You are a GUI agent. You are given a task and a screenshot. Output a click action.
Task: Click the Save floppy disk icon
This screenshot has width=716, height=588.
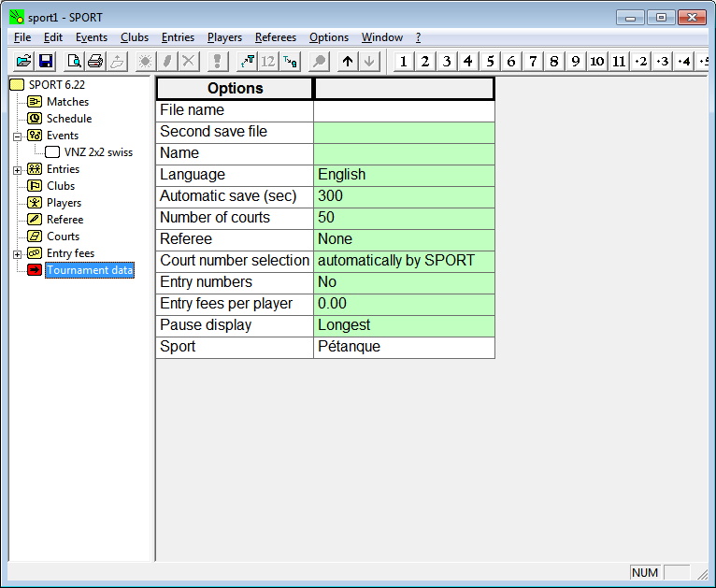46,62
